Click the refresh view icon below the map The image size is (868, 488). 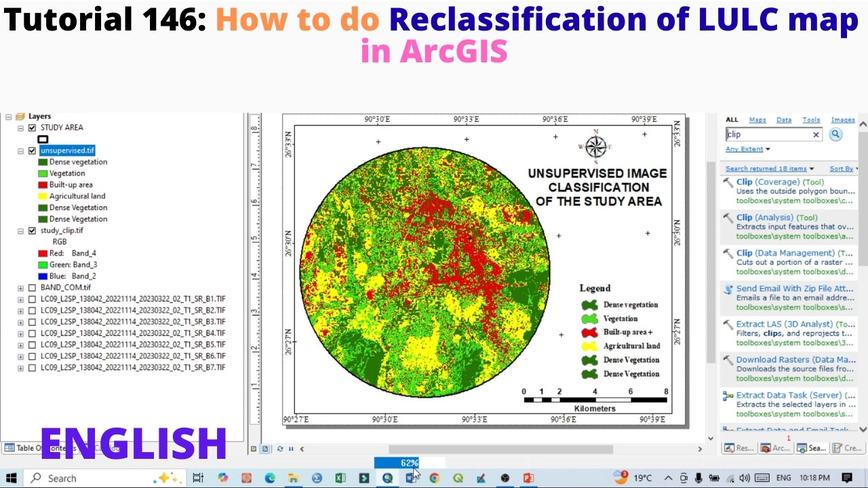[280, 449]
